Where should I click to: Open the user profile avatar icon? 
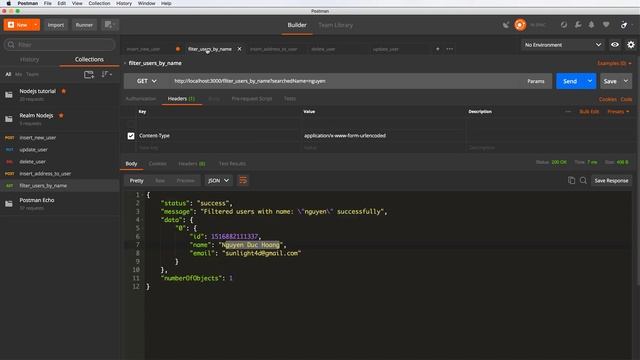pyautogui.click(x=624, y=25)
